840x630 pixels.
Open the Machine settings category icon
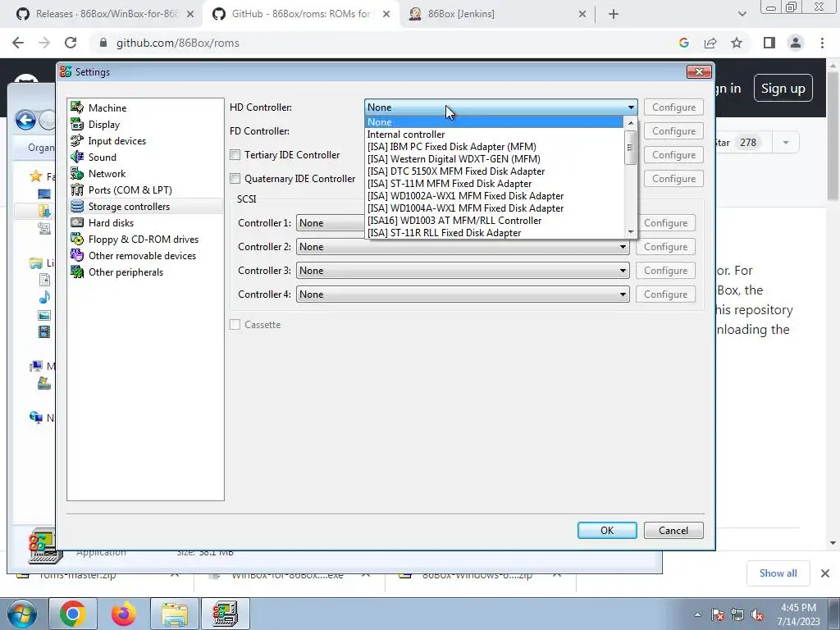(77, 107)
